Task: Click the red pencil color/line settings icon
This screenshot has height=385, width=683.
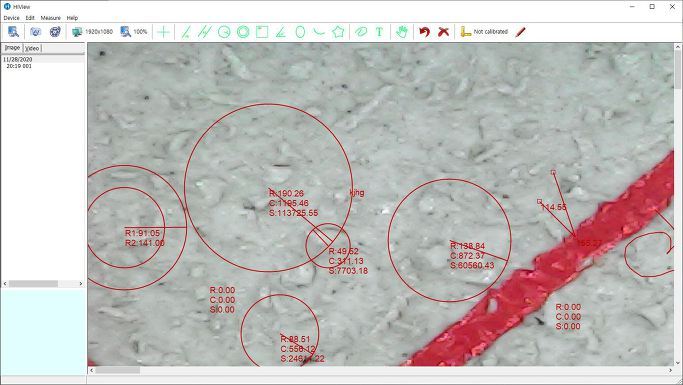Action: tap(520, 32)
